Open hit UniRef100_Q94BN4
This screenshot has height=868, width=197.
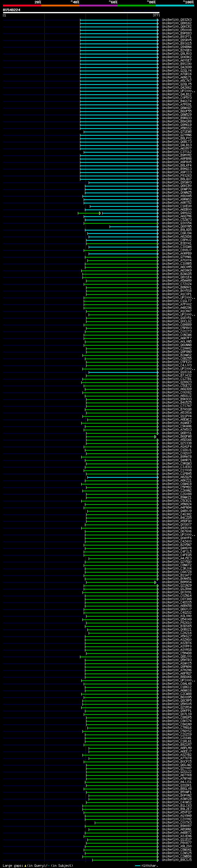[x=177, y=47]
